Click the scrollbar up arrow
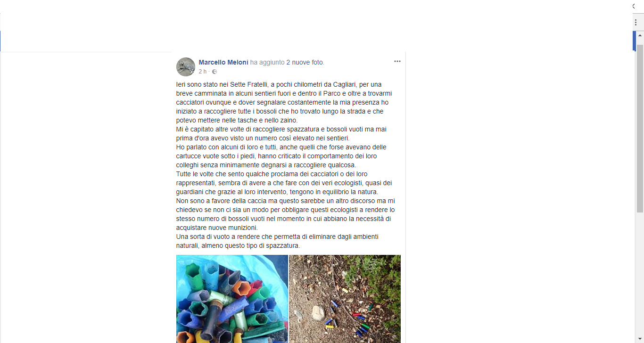Screen dimensions: 644x343 (x=640, y=35)
